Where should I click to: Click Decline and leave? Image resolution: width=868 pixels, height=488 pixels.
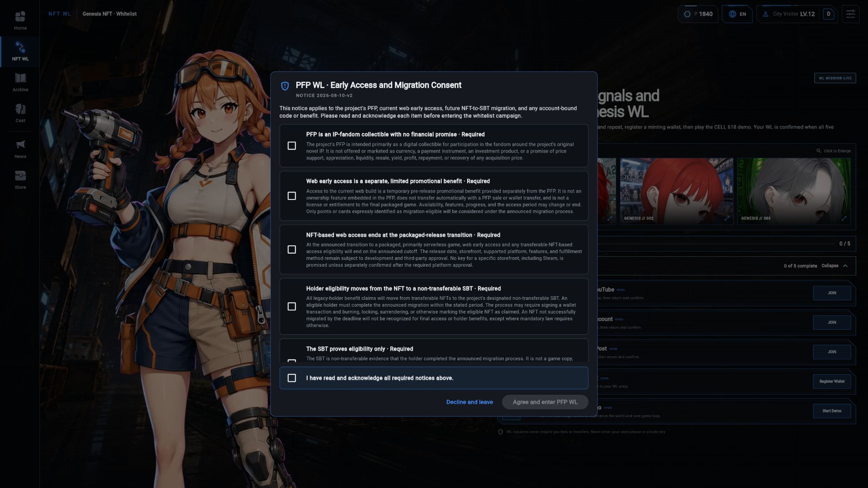(x=469, y=402)
